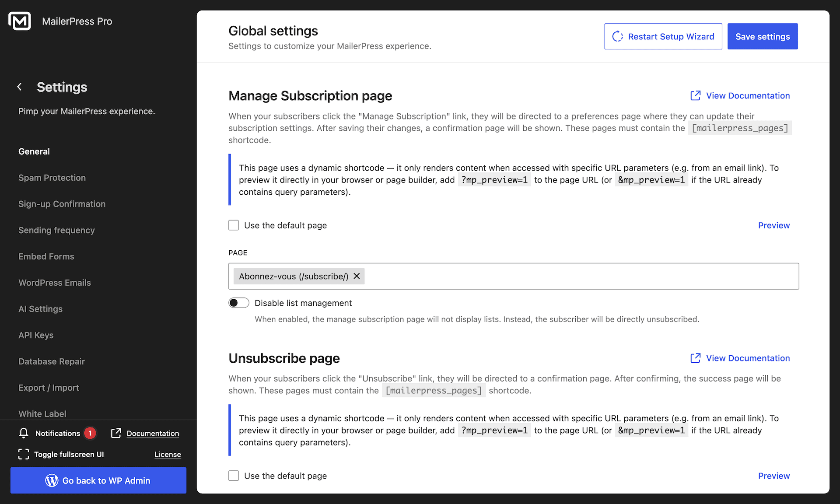
Task: Click the external-link icon in Unsubscribe page section
Action: click(x=695, y=358)
